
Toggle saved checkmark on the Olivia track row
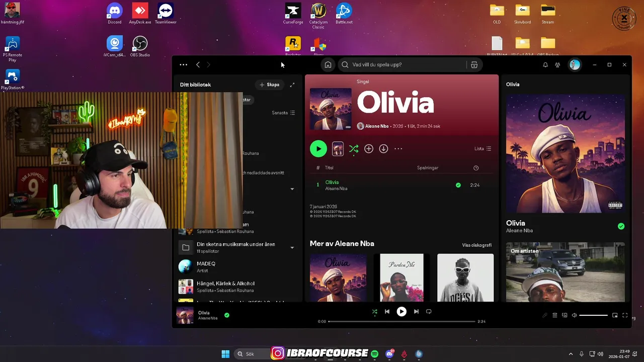tap(458, 185)
